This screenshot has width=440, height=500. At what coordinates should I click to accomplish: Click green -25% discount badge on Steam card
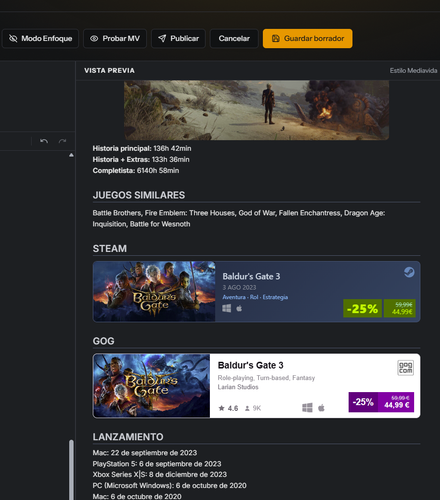click(362, 308)
